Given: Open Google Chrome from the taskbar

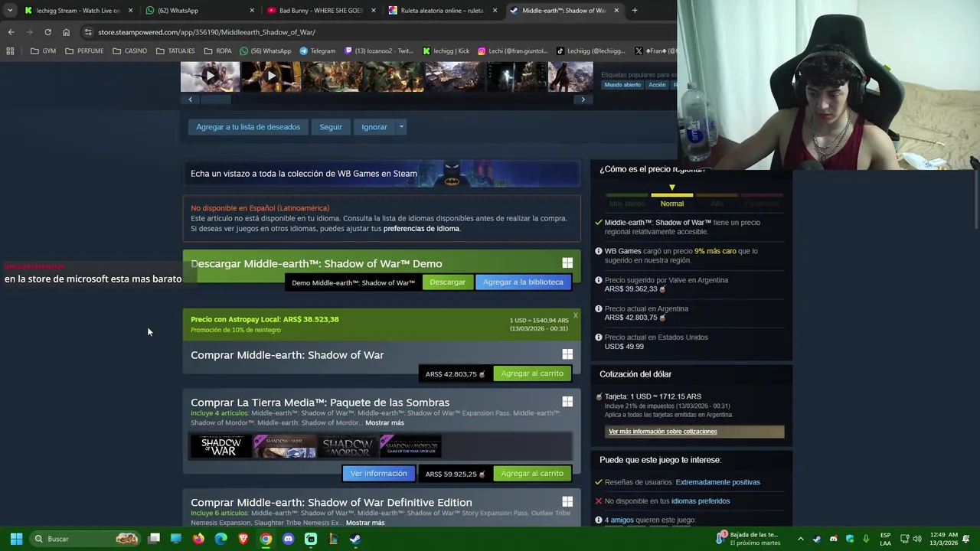Looking at the screenshot, I should pyautogui.click(x=266, y=539).
